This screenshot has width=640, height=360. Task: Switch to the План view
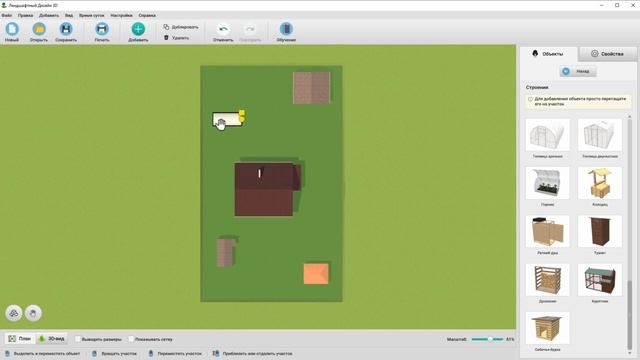pyautogui.click(x=20, y=339)
